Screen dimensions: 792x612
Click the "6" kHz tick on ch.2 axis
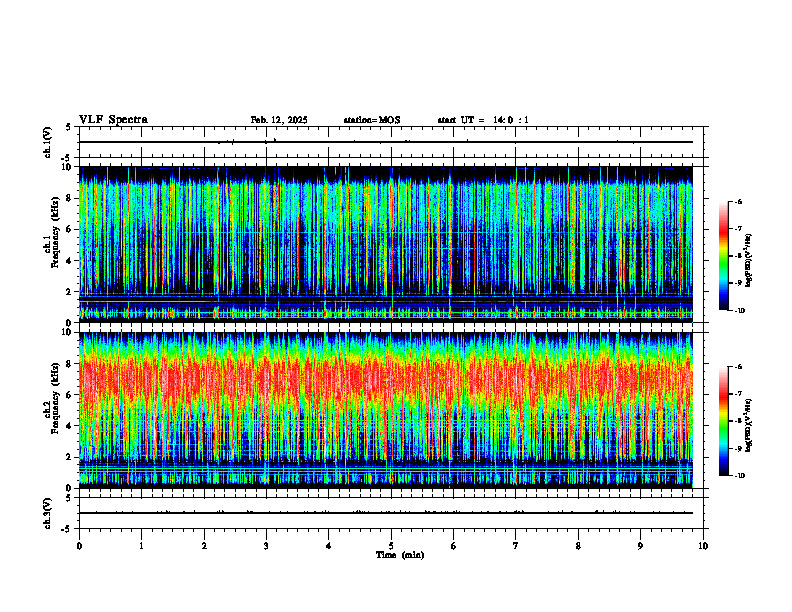[x=70, y=395]
